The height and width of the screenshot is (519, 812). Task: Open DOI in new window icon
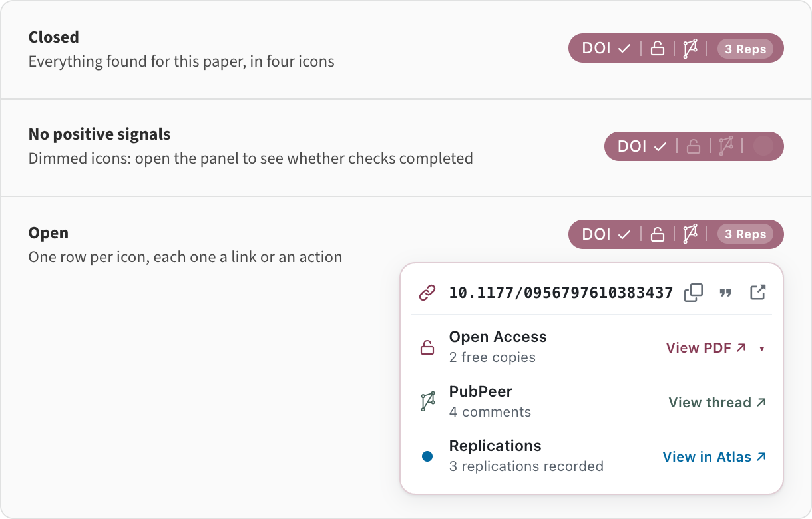757,293
